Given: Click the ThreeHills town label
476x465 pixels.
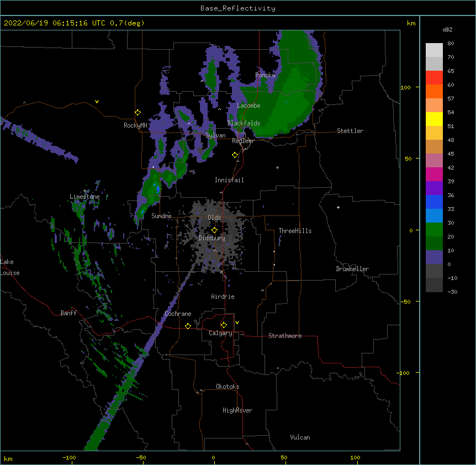Looking at the screenshot, I should [x=295, y=231].
